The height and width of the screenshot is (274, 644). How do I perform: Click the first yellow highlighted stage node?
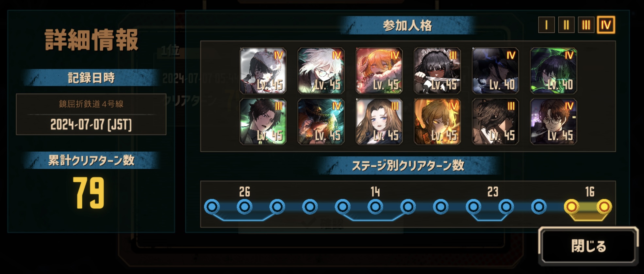coord(571,206)
